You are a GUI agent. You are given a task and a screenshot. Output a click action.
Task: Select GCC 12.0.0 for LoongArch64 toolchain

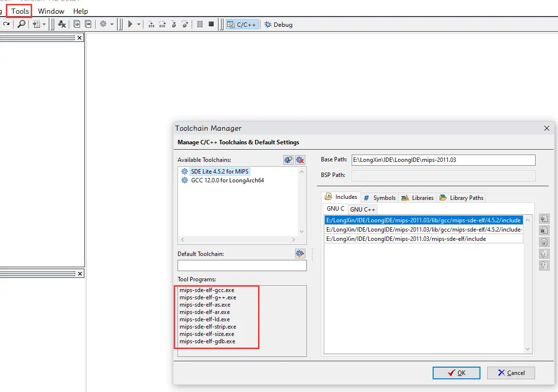(227, 180)
